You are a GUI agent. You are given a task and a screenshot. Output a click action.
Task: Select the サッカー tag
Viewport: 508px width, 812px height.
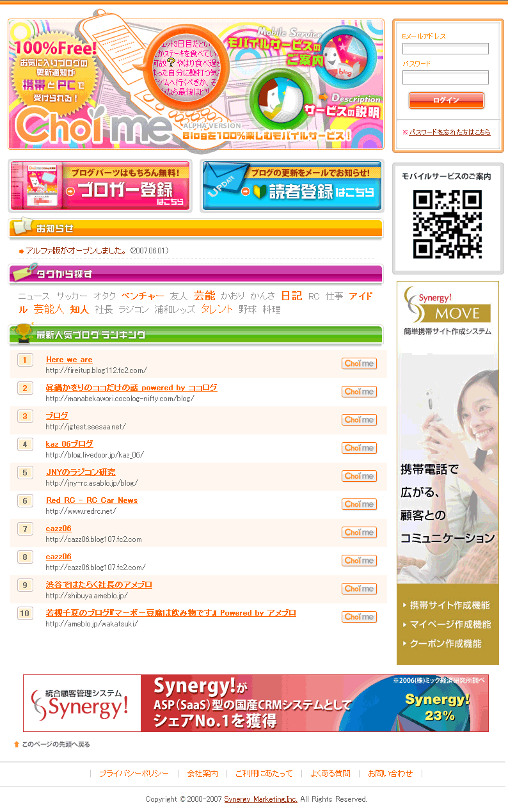click(x=72, y=296)
